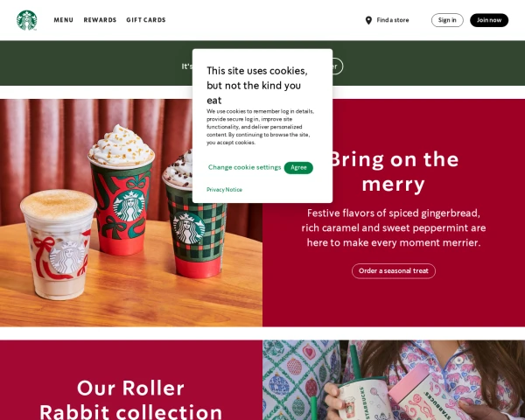
Task: Click the holiday drinks cups photo
Action: tap(131, 213)
